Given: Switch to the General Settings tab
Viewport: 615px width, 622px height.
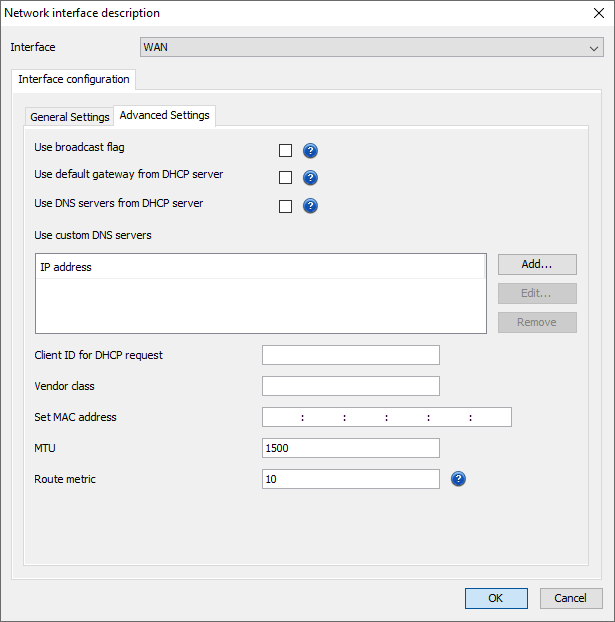Looking at the screenshot, I should coord(70,117).
